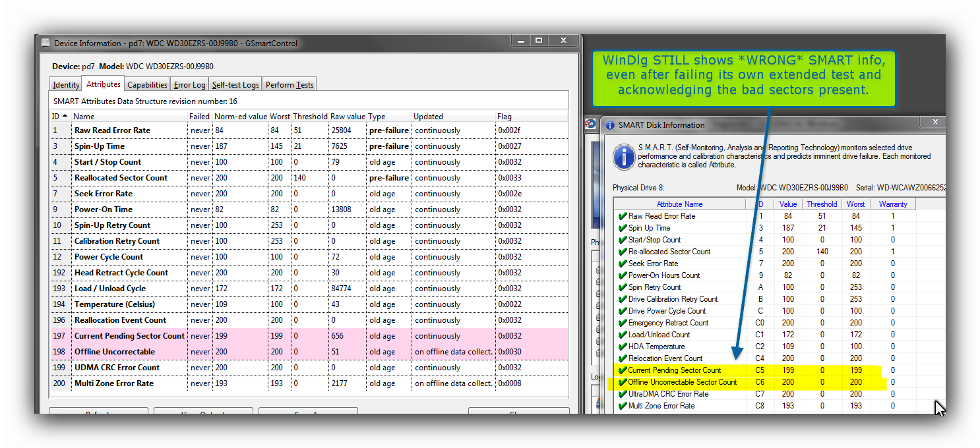Click the green check icon beside Start/Stop Count
The width and height of the screenshot is (980, 448).
[622, 240]
